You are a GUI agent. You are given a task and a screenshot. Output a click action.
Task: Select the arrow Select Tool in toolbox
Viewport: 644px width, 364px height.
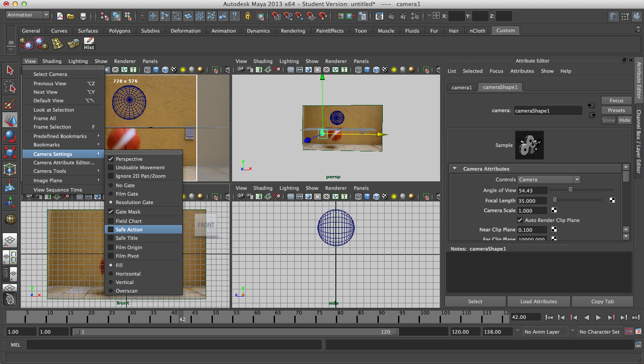click(x=10, y=70)
